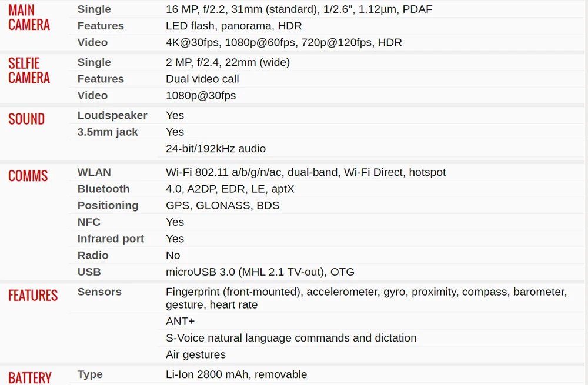Click the Infrared port label
The image size is (588, 385).
[111, 239]
